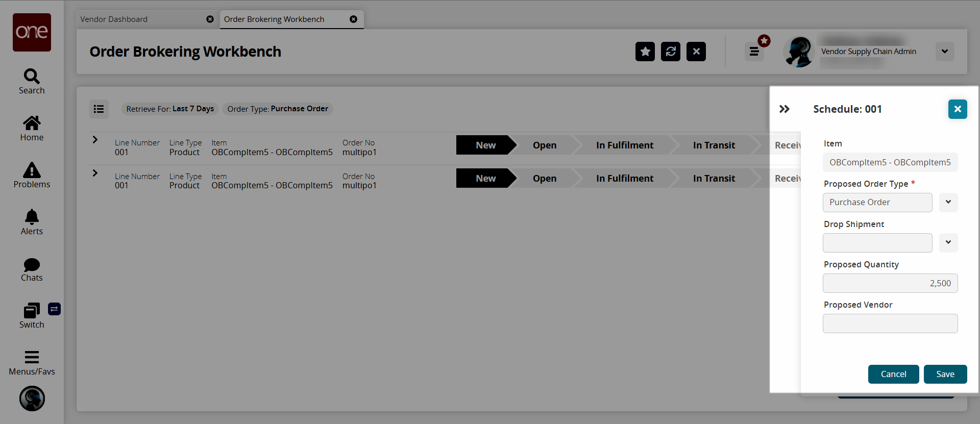Expand the first multipo1 order row

(95, 139)
